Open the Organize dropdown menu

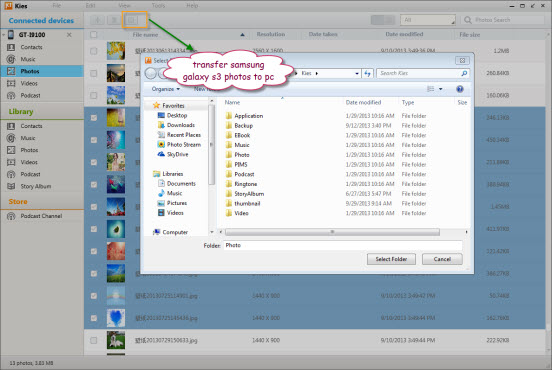point(165,89)
